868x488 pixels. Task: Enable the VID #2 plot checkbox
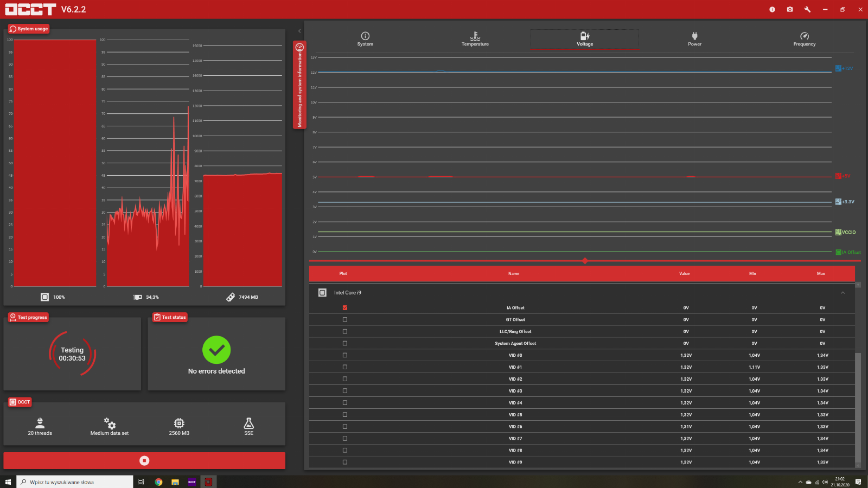[345, 380]
